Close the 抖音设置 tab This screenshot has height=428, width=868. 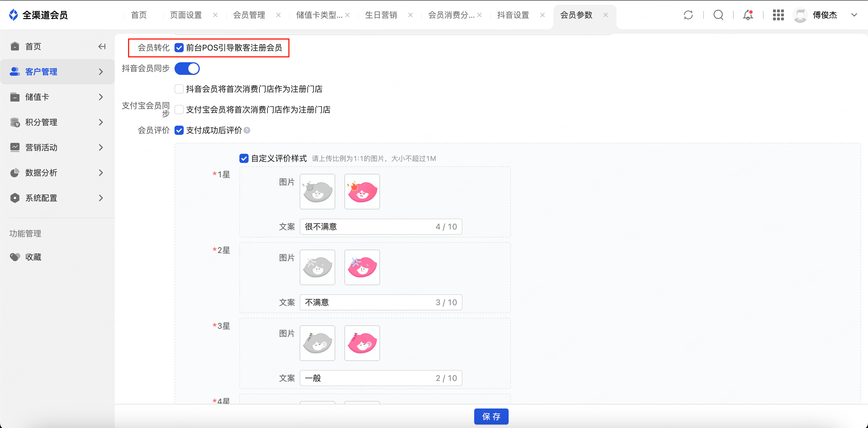pos(542,15)
